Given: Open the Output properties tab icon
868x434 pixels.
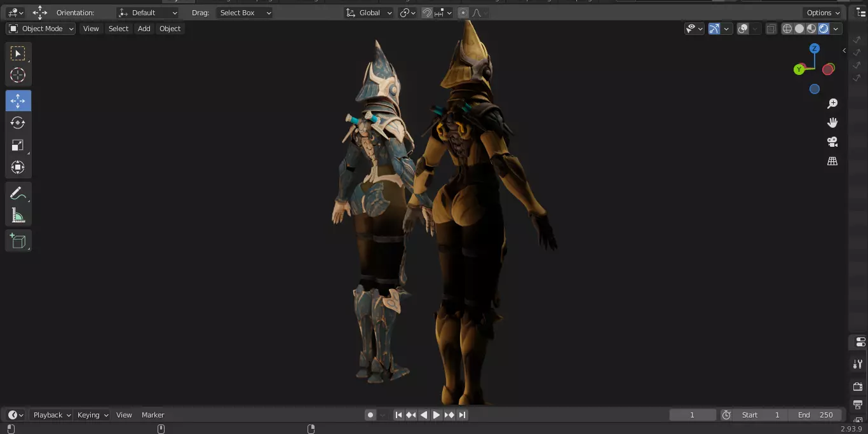Looking at the screenshot, I should coord(858,404).
